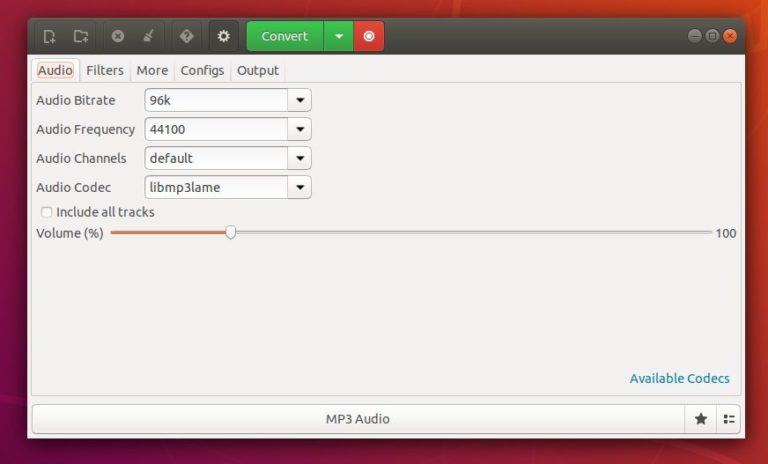Click the volume value 100
Viewport: 768px width, 464px height.
coord(726,233)
